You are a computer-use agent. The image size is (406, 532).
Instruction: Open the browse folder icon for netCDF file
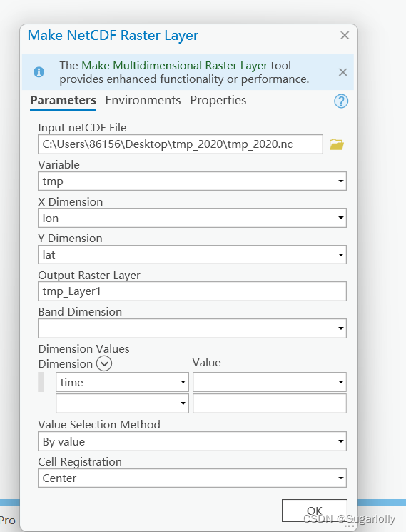[336, 144]
